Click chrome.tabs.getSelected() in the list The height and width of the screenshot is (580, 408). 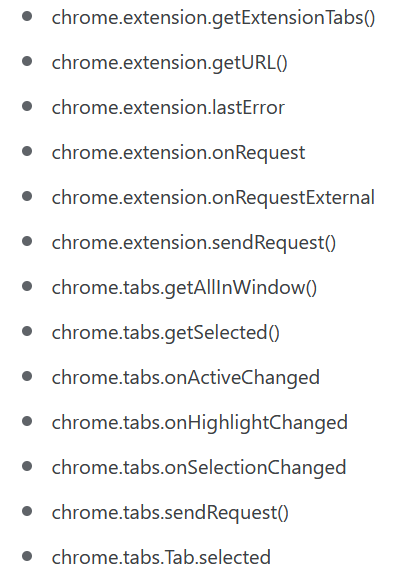tap(166, 333)
